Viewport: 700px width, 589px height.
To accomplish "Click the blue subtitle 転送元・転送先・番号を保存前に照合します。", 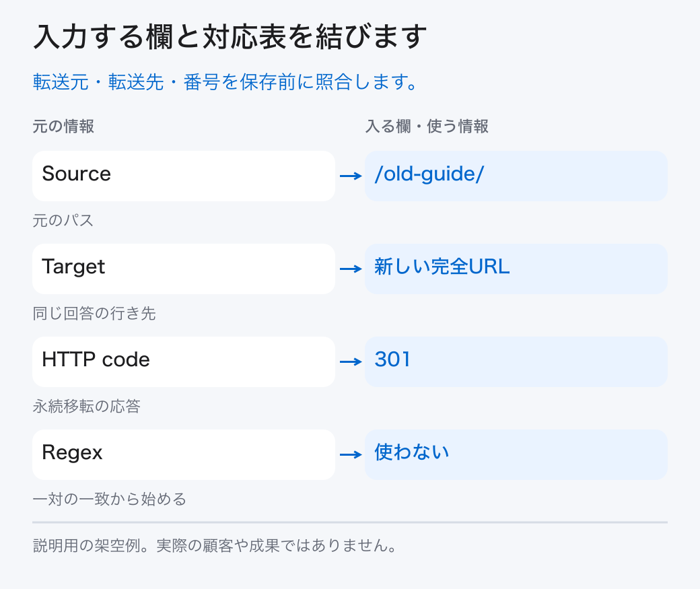I will [225, 82].
